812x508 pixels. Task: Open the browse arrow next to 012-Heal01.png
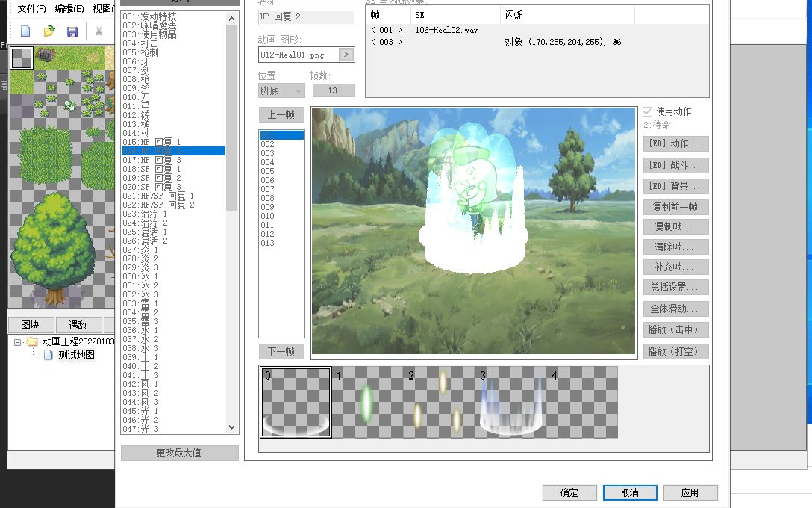tap(344, 53)
